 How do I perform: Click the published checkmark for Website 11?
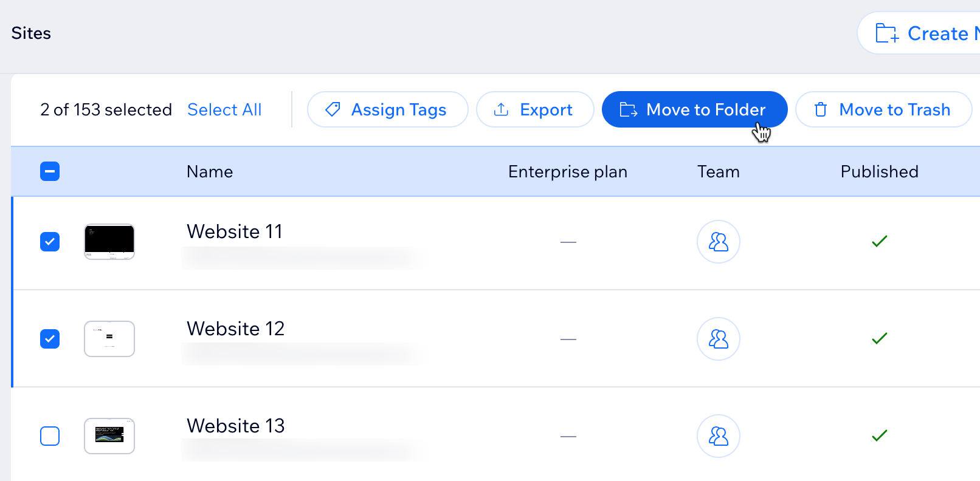(x=879, y=242)
